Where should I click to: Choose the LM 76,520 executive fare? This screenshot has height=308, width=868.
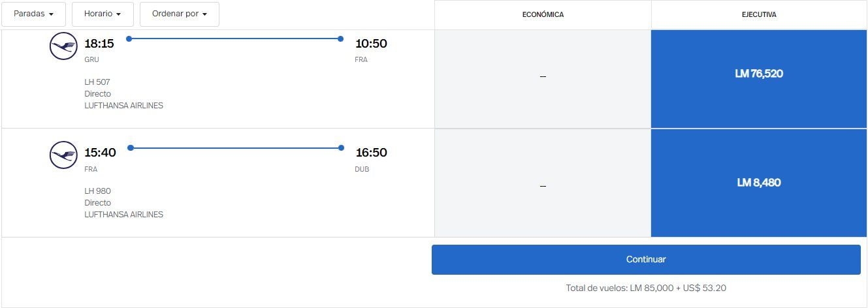click(759, 74)
